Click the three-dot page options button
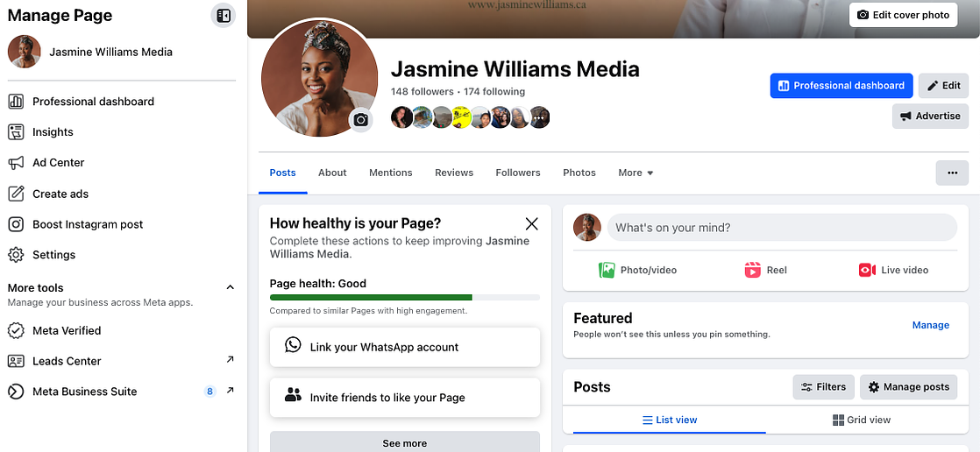 pos(952,173)
